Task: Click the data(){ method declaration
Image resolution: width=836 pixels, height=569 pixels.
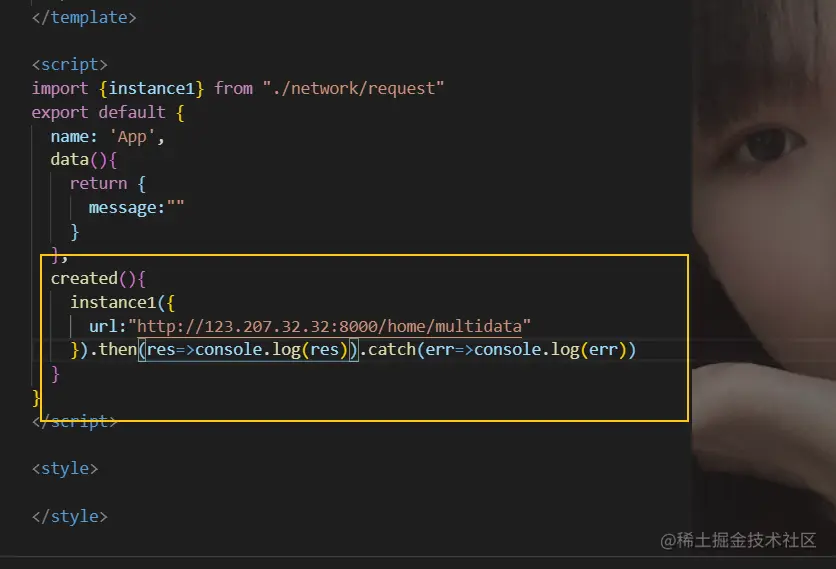Action: click(84, 159)
